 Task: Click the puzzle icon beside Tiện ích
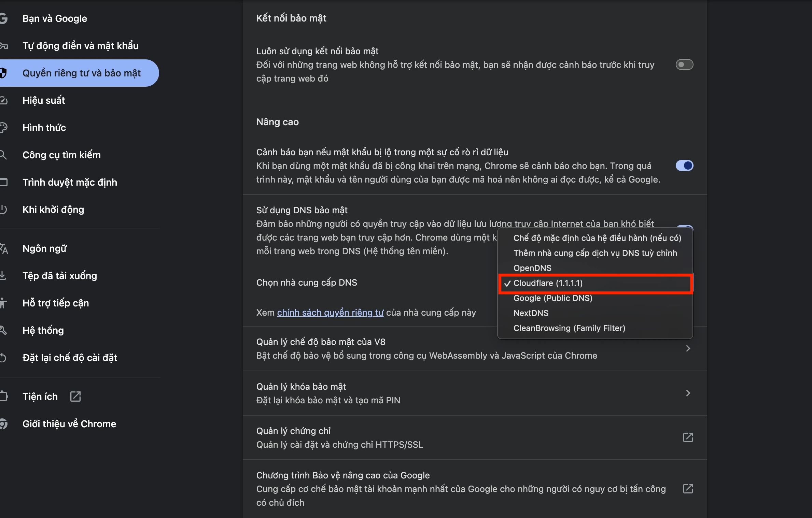click(4, 397)
